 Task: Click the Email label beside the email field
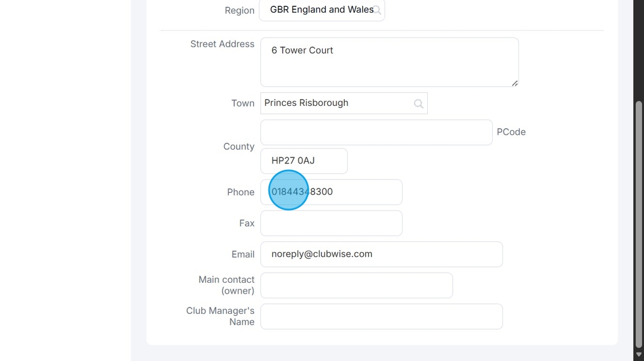(243, 254)
